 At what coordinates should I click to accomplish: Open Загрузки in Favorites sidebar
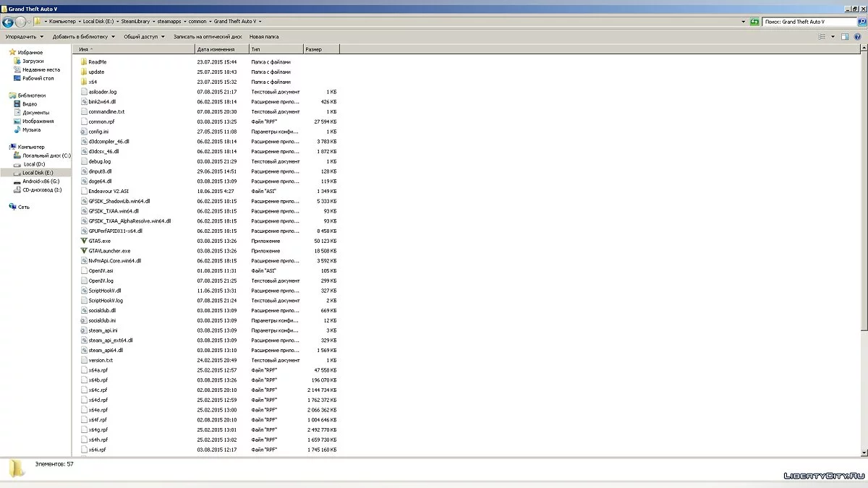coord(33,61)
